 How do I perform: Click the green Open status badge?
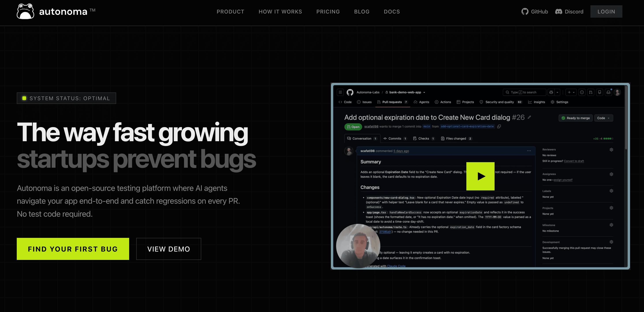[353, 127]
